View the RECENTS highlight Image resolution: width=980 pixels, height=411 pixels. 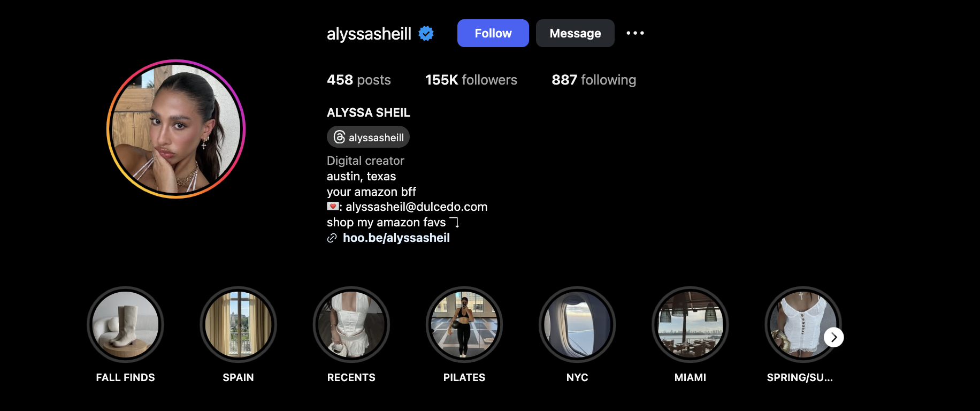351,325
